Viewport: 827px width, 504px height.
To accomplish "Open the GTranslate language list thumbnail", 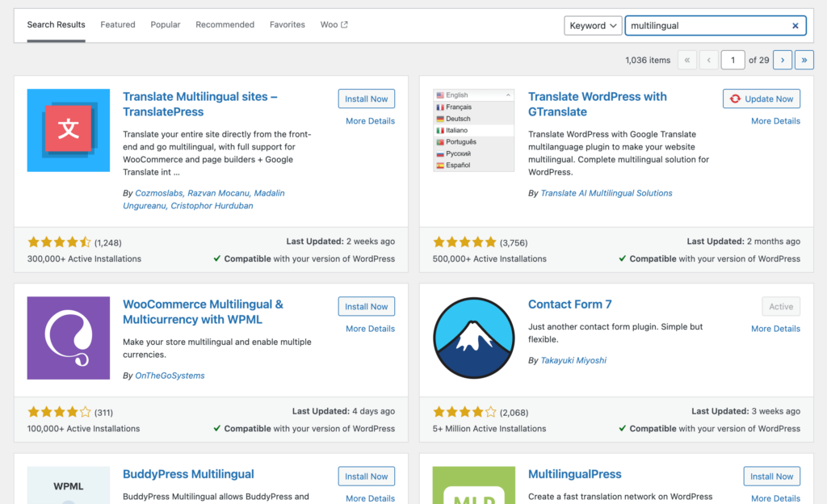I will (473, 130).
